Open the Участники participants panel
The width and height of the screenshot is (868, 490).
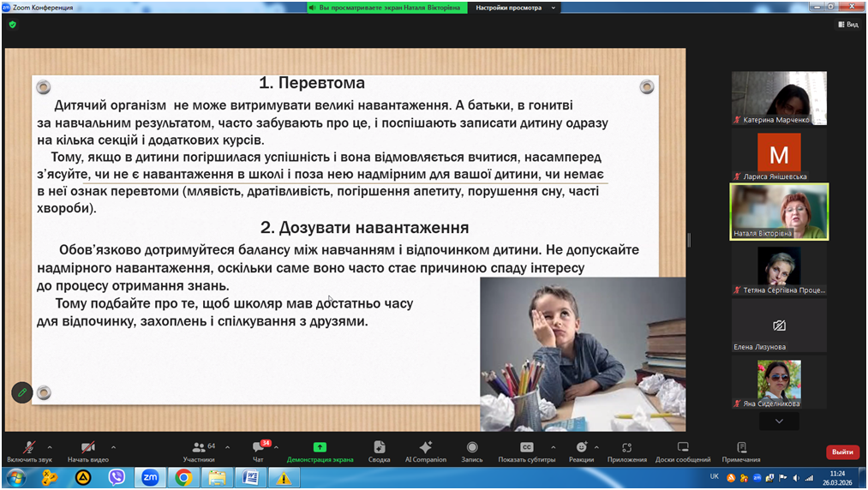click(199, 451)
